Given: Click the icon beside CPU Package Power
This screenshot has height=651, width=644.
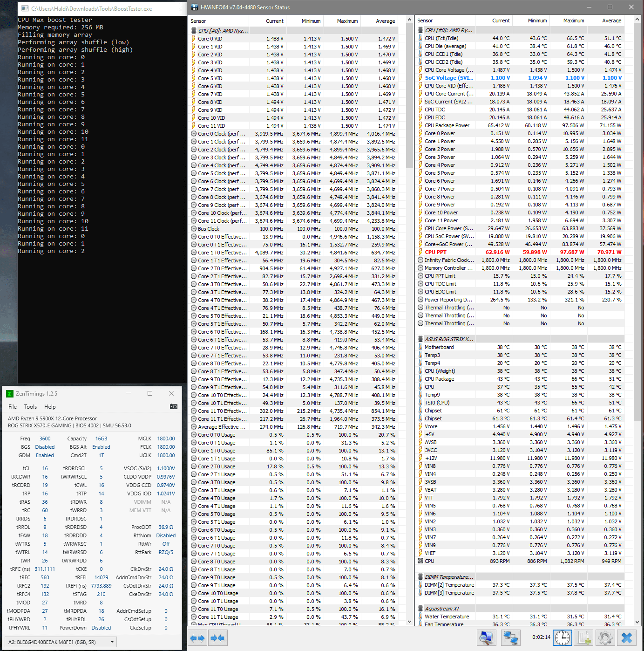Looking at the screenshot, I should [x=420, y=125].
